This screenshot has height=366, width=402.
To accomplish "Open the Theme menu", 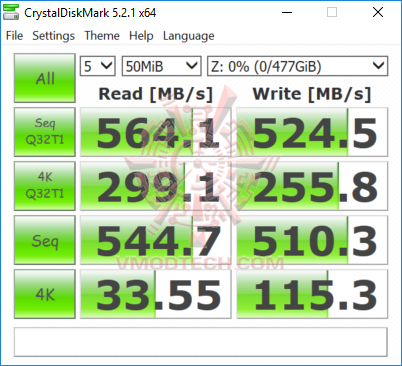I will click(x=102, y=35).
